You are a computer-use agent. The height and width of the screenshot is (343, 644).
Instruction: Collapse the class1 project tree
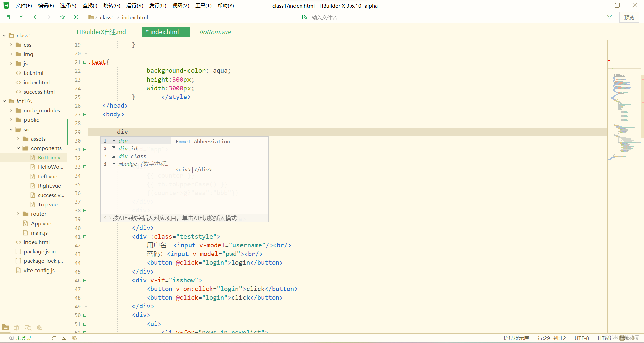coord(4,35)
